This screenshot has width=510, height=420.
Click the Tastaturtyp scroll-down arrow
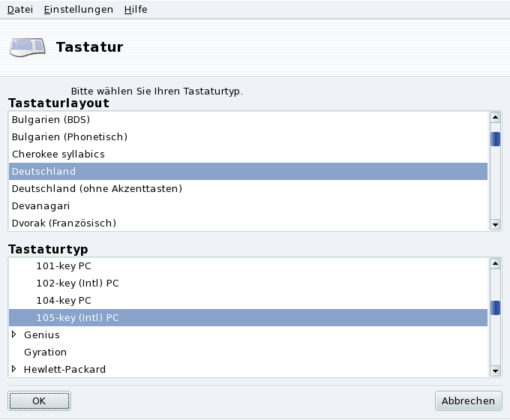click(x=495, y=370)
